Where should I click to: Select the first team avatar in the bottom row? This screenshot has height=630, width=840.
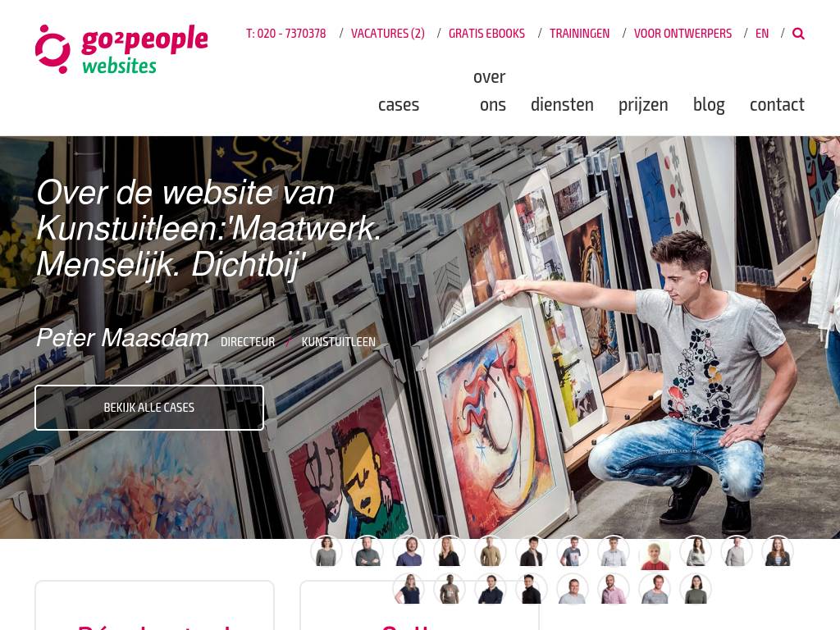point(409,588)
